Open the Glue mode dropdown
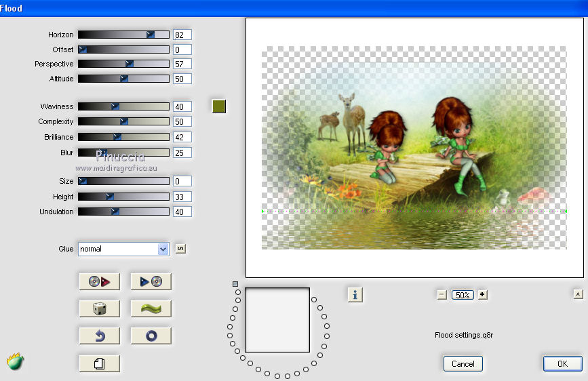 click(x=123, y=249)
